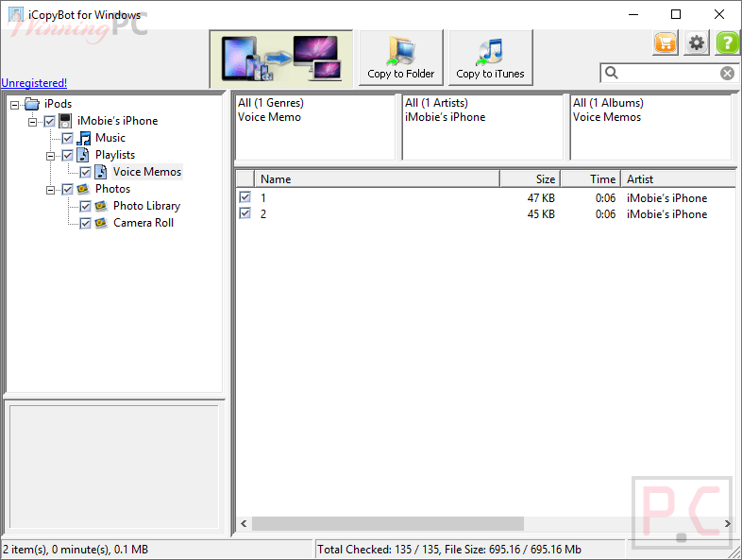Click the Total Checked status bar text

[449, 549]
